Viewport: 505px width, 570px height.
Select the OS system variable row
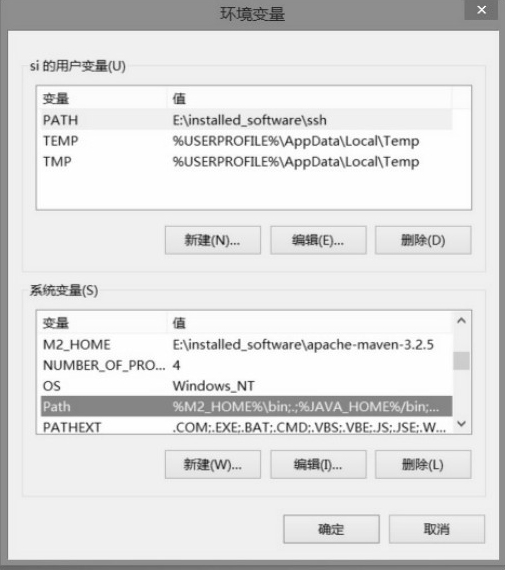pyautogui.click(x=247, y=386)
